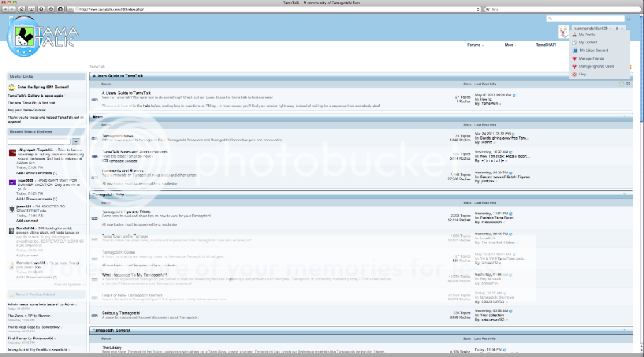Collapse the Tamagotchi Help category section

coord(625,194)
